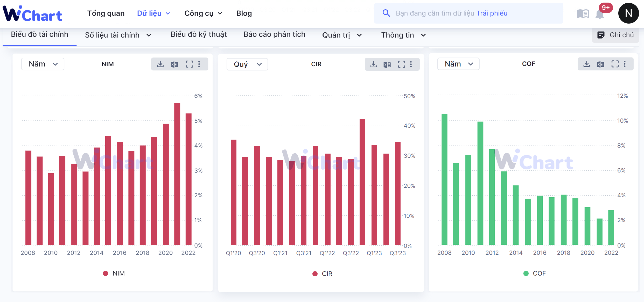
Task: Click the tallest CIR bar Q4'22
Action: point(362,182)
